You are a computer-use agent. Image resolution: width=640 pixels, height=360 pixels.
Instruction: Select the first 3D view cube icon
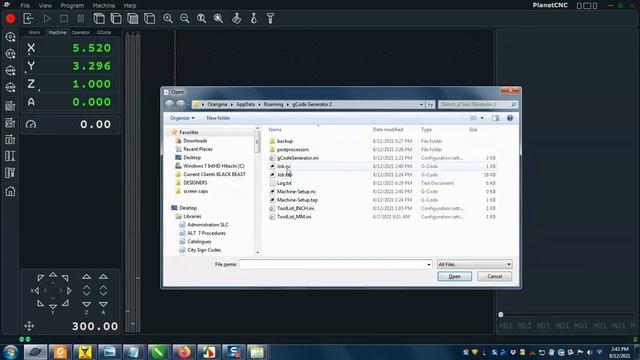pyautogui.click(x=99, y=18)
